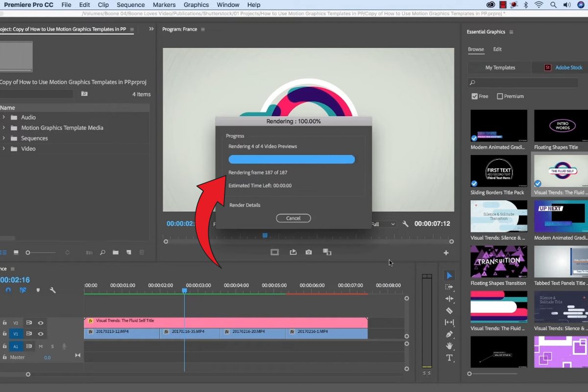This screenshot has width=588, height=392.
Task: Click Project panel thumbnail zoom slider handle
Action: click(28, 252)
